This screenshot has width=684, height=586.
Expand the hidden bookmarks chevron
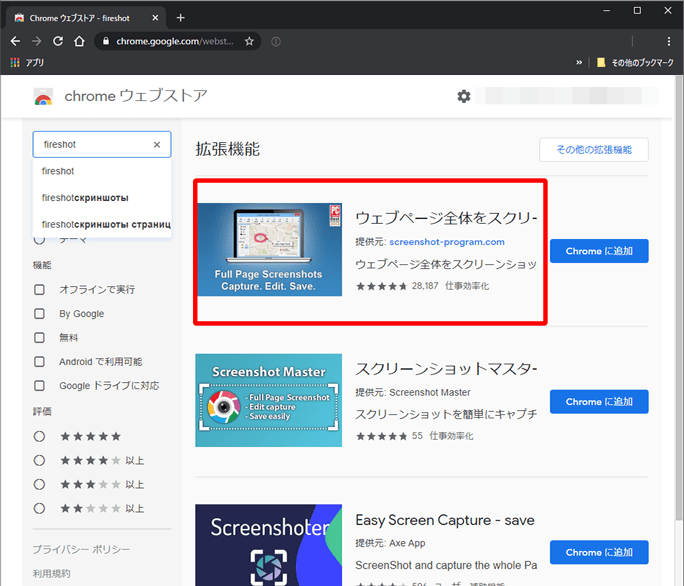[579, 63]
